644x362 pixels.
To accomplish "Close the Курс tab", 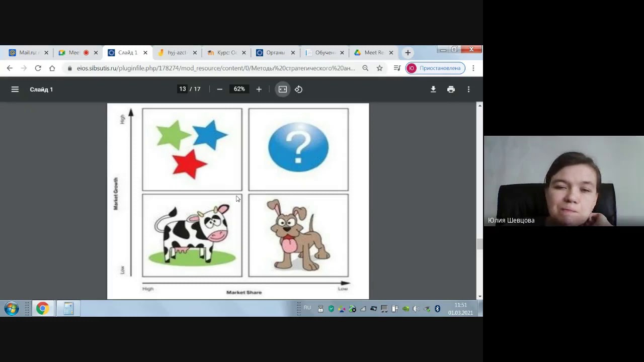I will click(x=244, y=52).
